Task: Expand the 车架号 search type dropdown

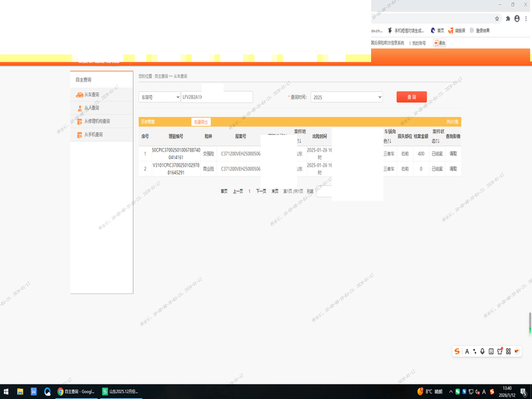Action: 159,97
